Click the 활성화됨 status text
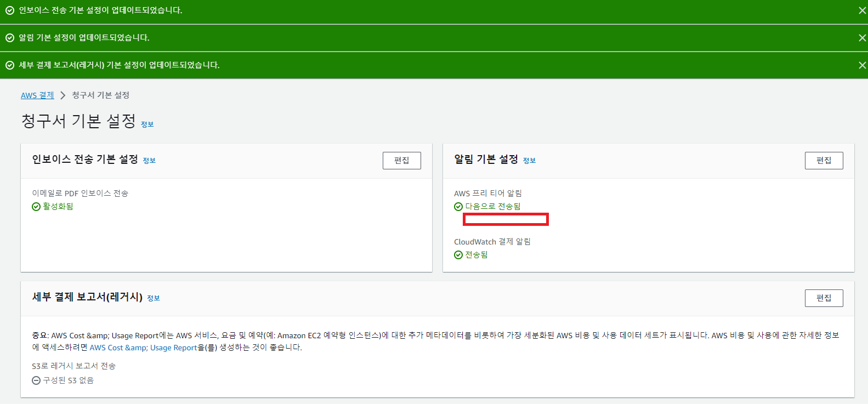 pyautogui.click(x=58, y=207)
